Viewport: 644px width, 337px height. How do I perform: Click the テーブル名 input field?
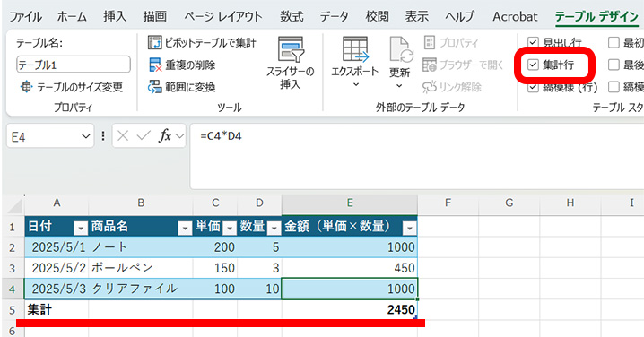pyautogui.click(x=74, y=65)
